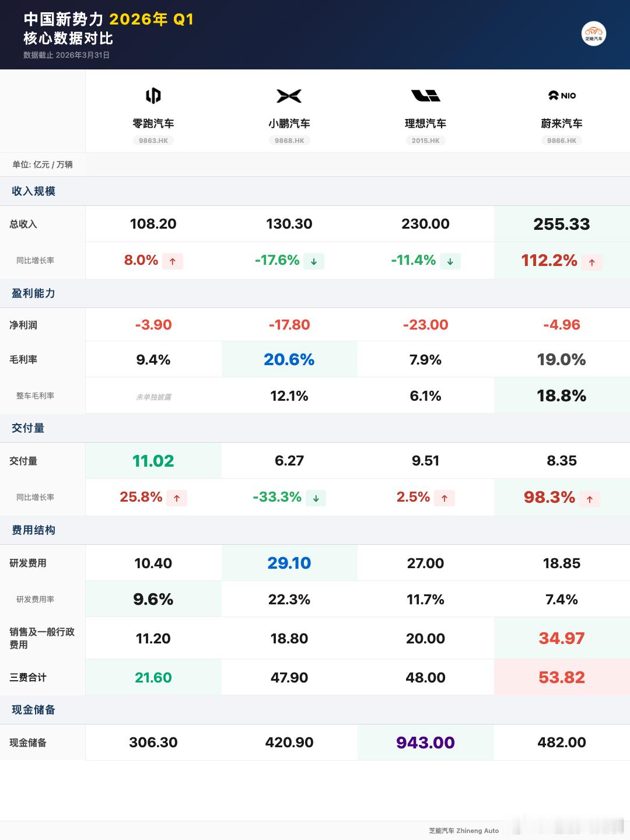Click NIO cash reserve 482.00

(562, 743)
